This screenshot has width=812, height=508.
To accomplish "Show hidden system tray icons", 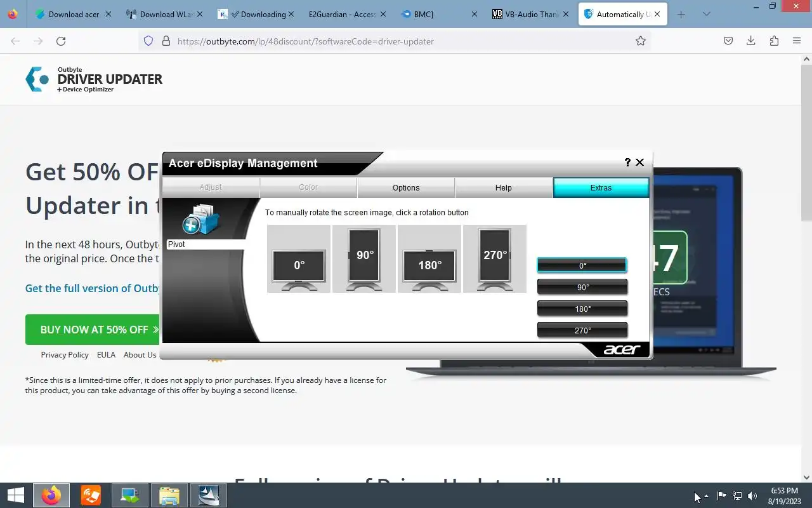I will [x=706, y=496].
